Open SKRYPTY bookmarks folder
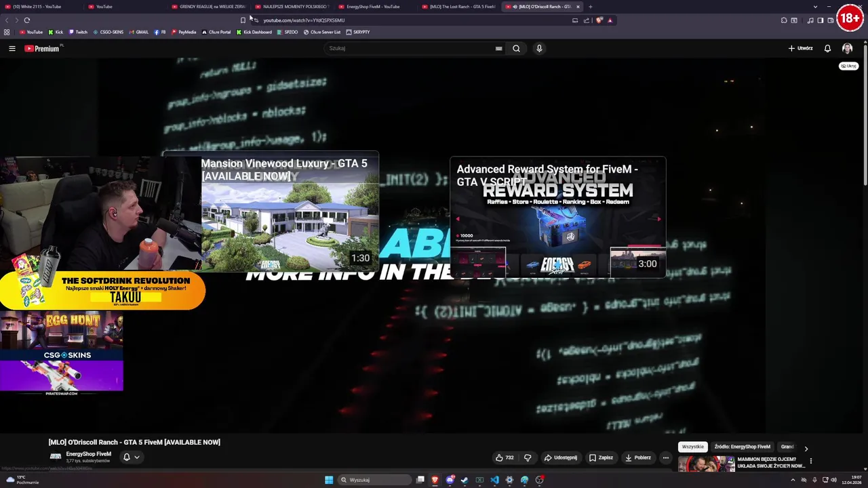This screenshot has width=868, height=488. pyautogui.click(x=358, y=32)
